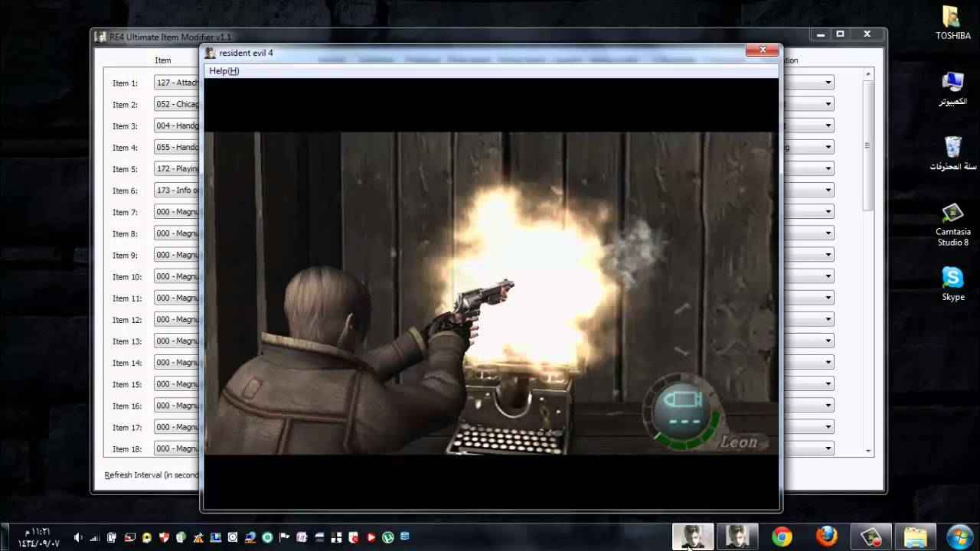Open Item 3 combo box showing 004 - Handg
980x551 pixels.
(x=177, y=126)
